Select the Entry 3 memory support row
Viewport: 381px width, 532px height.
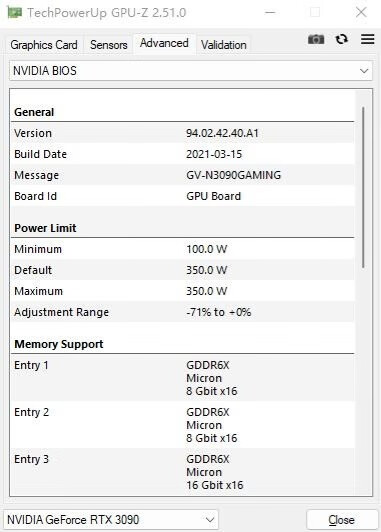pos(183,472)
